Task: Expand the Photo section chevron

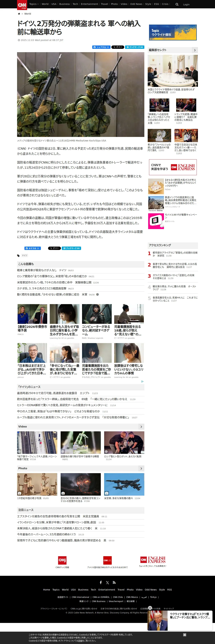Action: pos(141,468)
